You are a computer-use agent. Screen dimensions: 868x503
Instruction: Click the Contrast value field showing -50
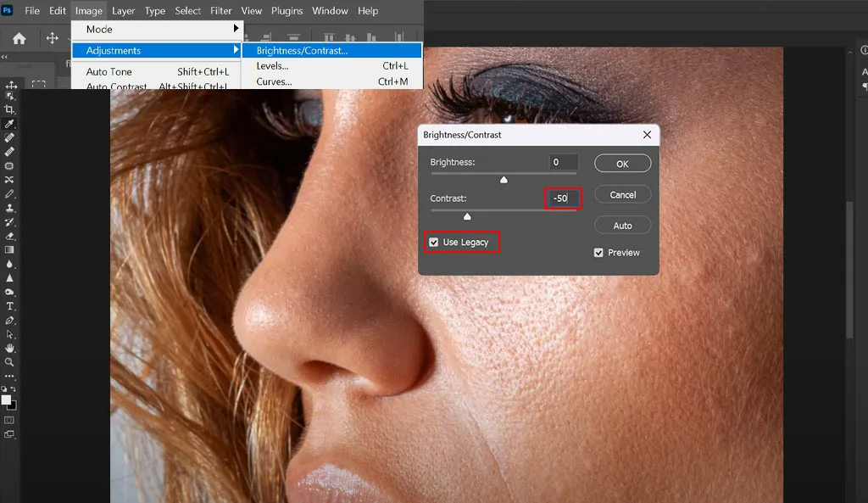coord(561,197)
